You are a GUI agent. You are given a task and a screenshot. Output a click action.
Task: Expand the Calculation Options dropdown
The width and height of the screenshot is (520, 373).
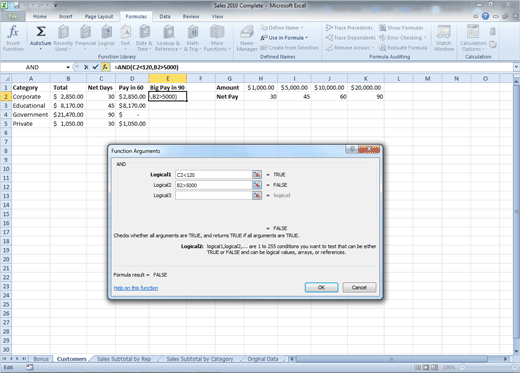point(473,46)
